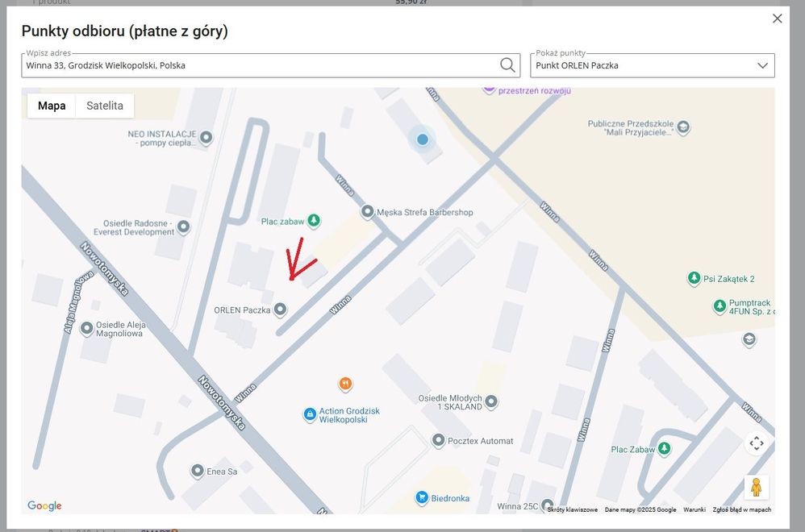Click the grey school marker below Pumptrack
This screenshot has height=532, width=805.
click(749, 339)
